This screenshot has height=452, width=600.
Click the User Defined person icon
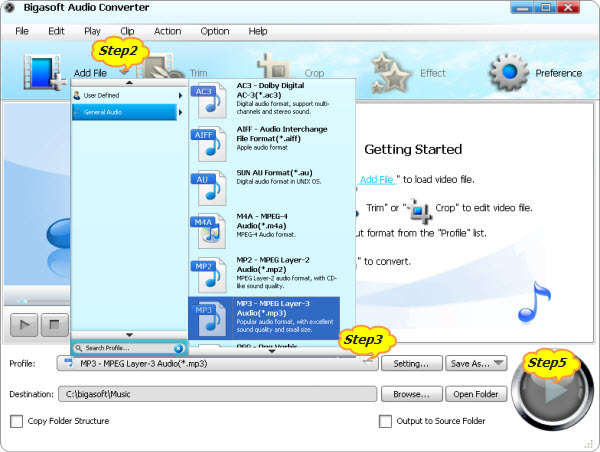click(x=77, y=95)
